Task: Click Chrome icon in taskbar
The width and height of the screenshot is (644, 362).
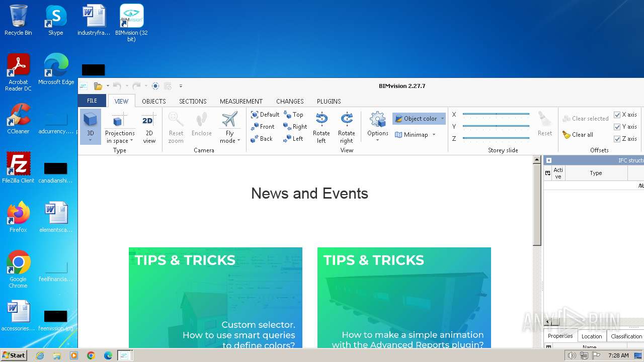Action: click(91, 355)
